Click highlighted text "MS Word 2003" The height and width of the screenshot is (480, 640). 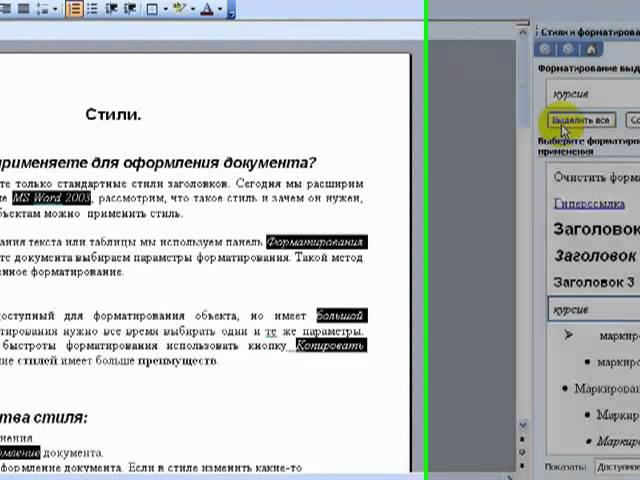[51, 198]
